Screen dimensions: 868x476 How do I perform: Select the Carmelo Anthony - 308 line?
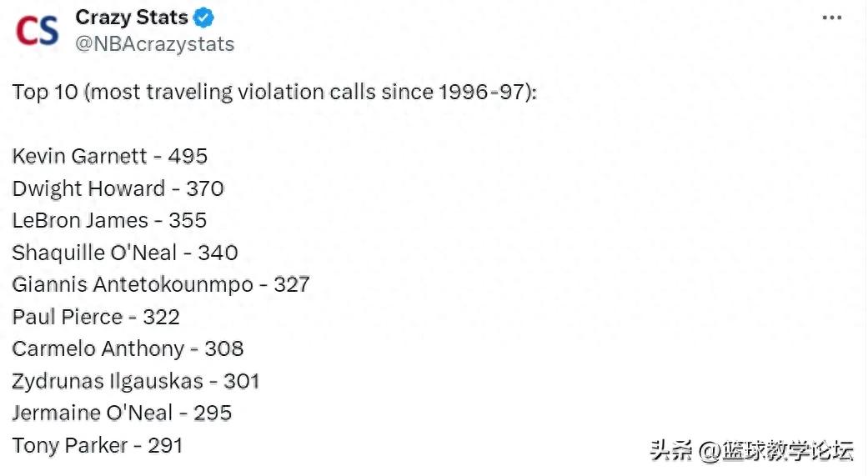(x=128, y=348)
